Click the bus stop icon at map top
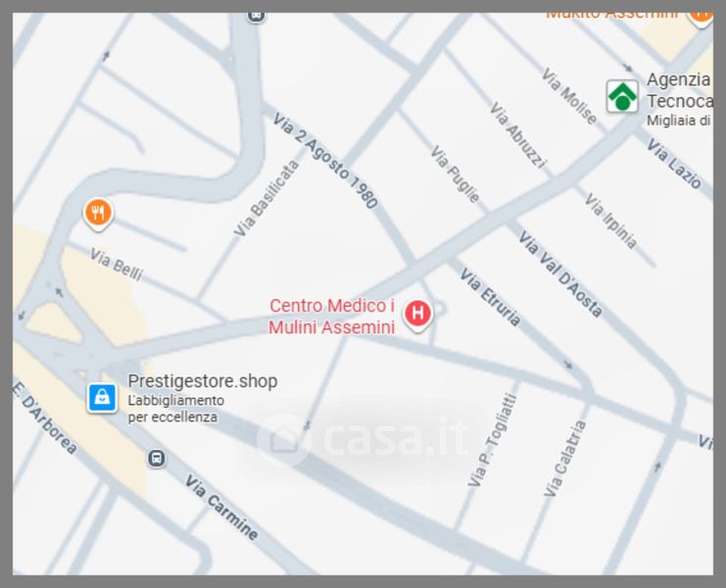This screenshot has width=726, height=588. pyautogui.click(x=256, y=17)
